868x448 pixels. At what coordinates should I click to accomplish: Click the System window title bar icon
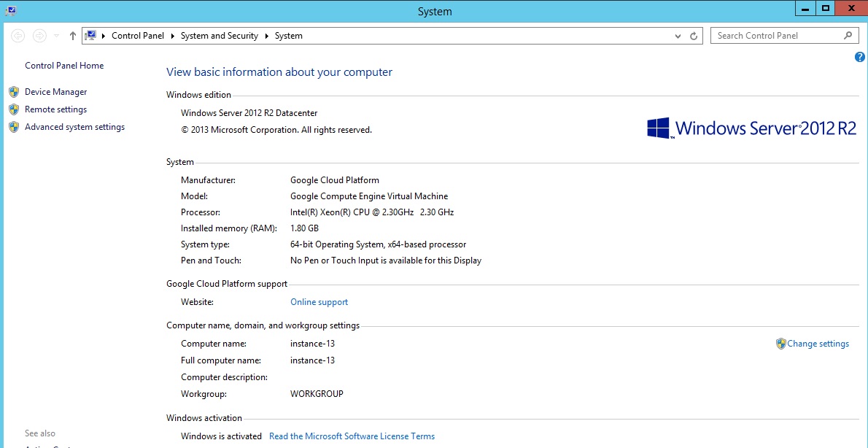pyautogui.click(x=10, y=10)
